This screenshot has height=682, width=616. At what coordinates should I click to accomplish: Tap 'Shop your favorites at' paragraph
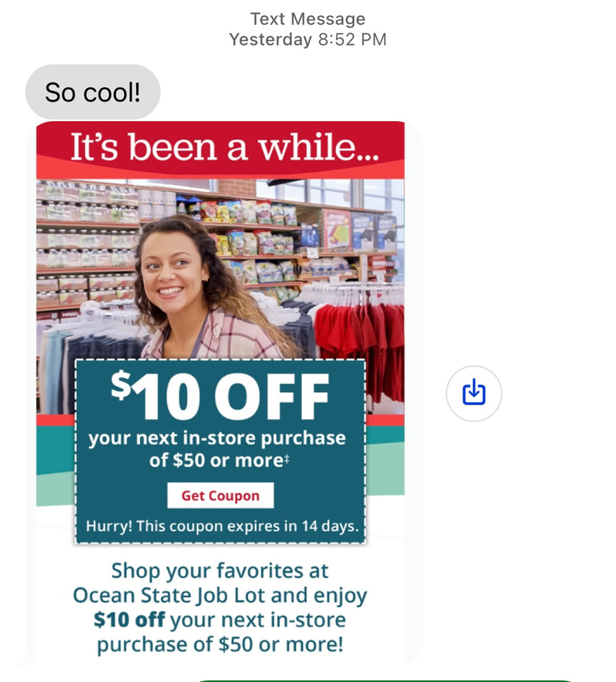click(x=220, y=571)
